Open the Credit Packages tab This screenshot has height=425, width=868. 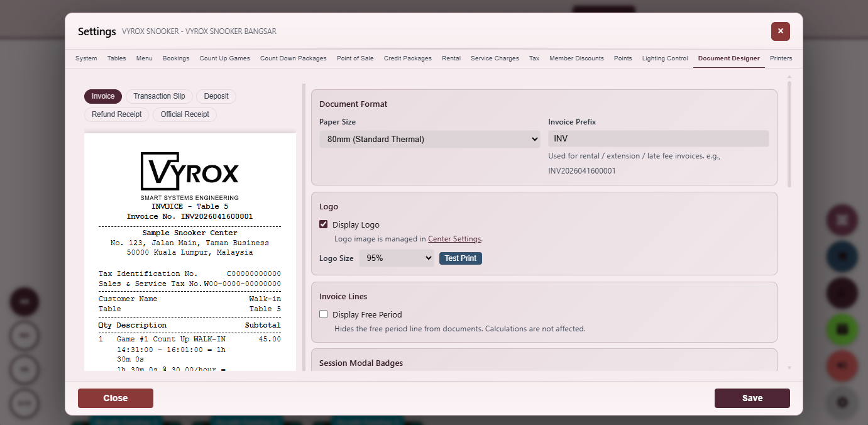tap(408, 58)
